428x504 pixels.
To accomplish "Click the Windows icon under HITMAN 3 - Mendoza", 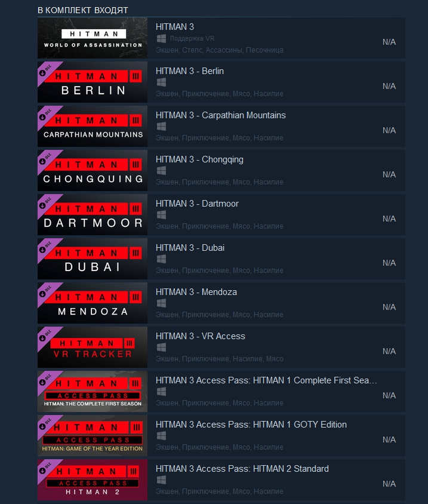I will (x=161, y=303).
